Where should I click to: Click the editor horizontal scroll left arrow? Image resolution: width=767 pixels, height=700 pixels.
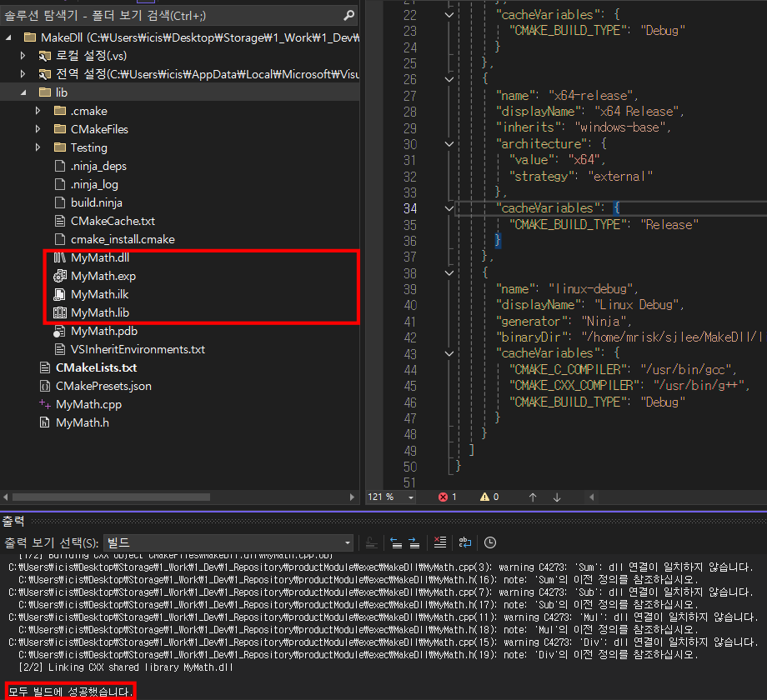[x=591, y=497]
